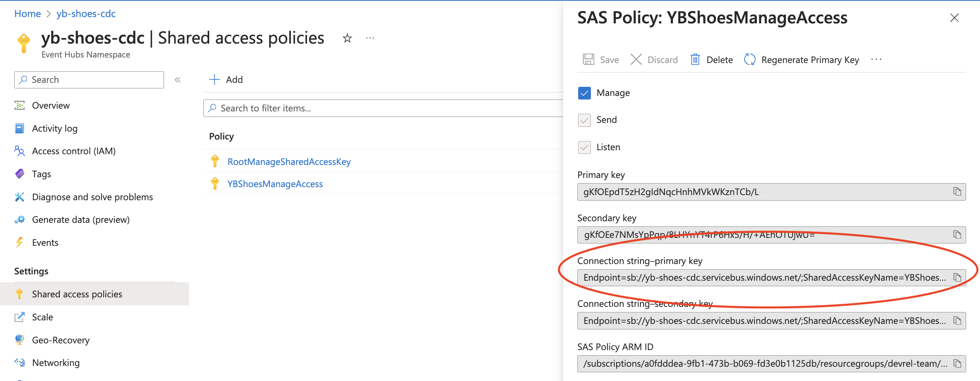Screen dimensions: 980x381
Task: Uncheck the Manage permission checkbox
Action: tap(584, 93)
